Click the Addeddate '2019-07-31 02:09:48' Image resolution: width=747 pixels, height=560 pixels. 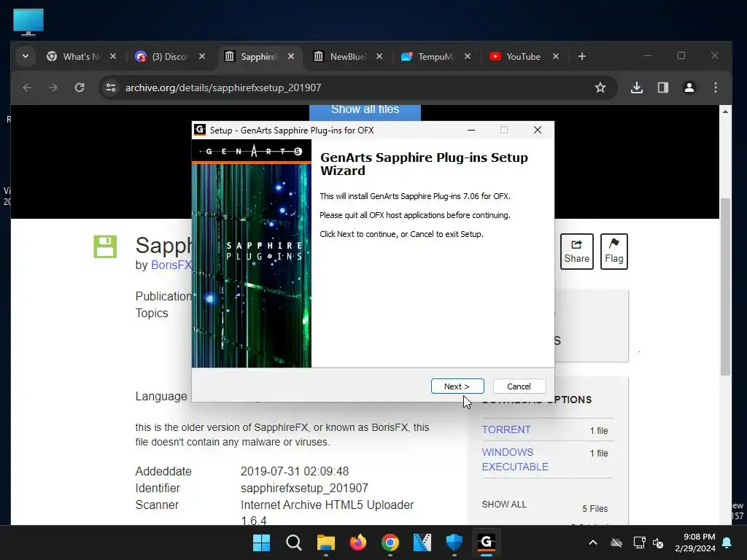point(295,472)
